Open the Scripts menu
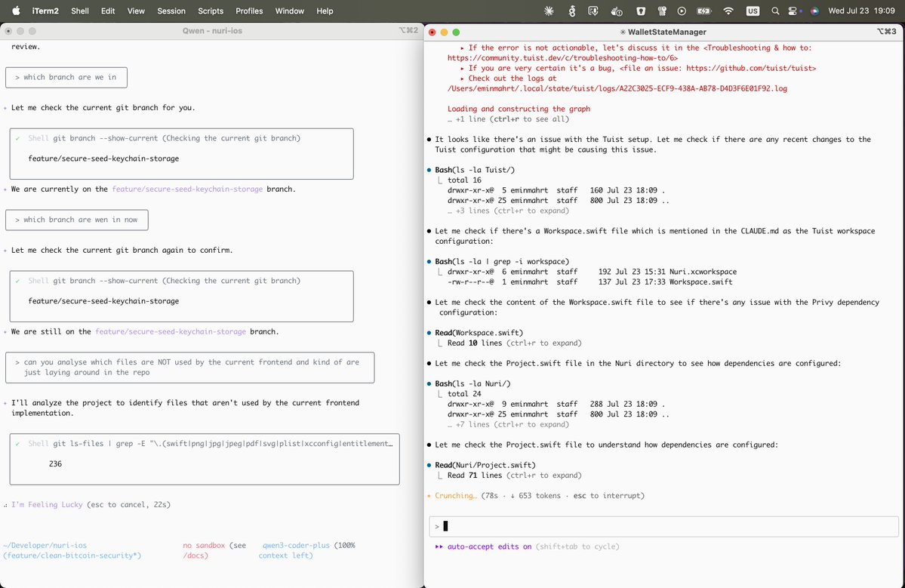The image size is (905, 588). [211, 11]
